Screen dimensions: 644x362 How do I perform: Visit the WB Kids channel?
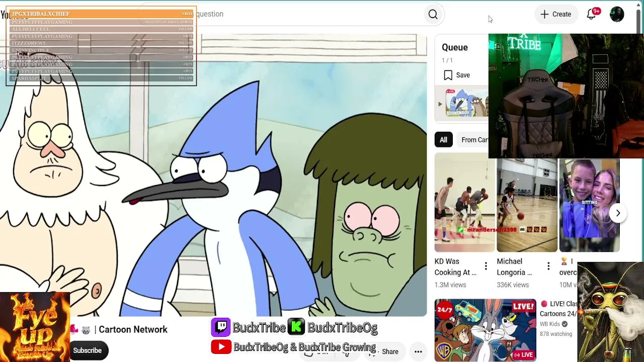[x=550, y=324]
